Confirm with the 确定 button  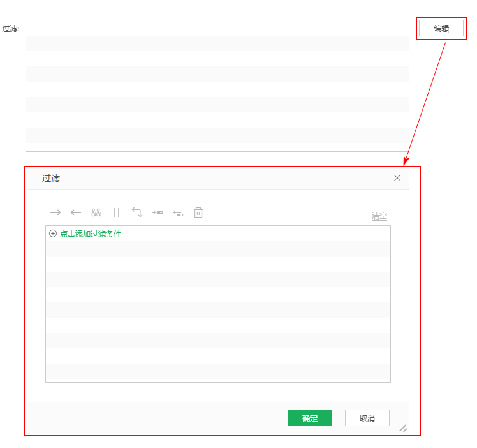click(310, 418)
